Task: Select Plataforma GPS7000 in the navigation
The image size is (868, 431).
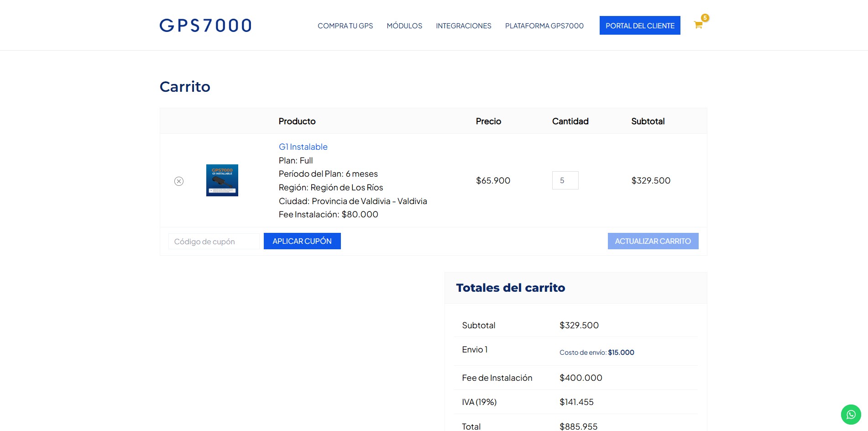Action: pos(544,26)
